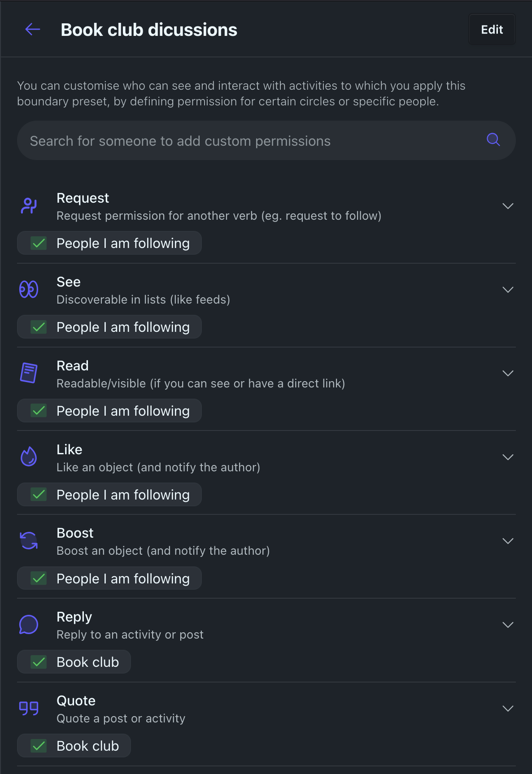Expand the Quote permission chevron

pyautogui.click(x=507, y=709)
